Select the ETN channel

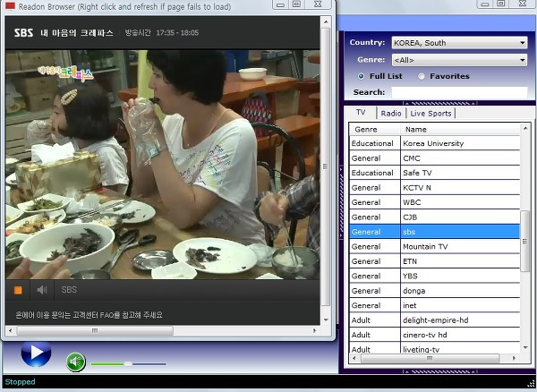pos(434,261)
